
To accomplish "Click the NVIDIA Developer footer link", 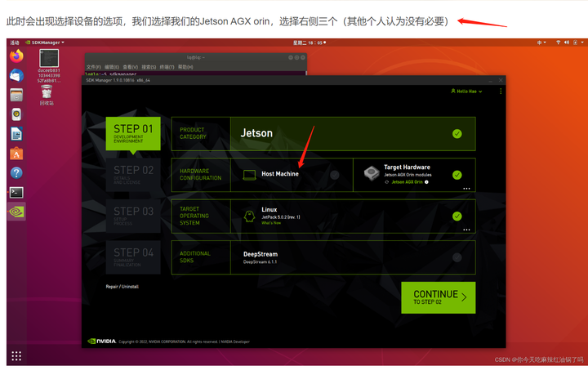I will tap(235, 342).
